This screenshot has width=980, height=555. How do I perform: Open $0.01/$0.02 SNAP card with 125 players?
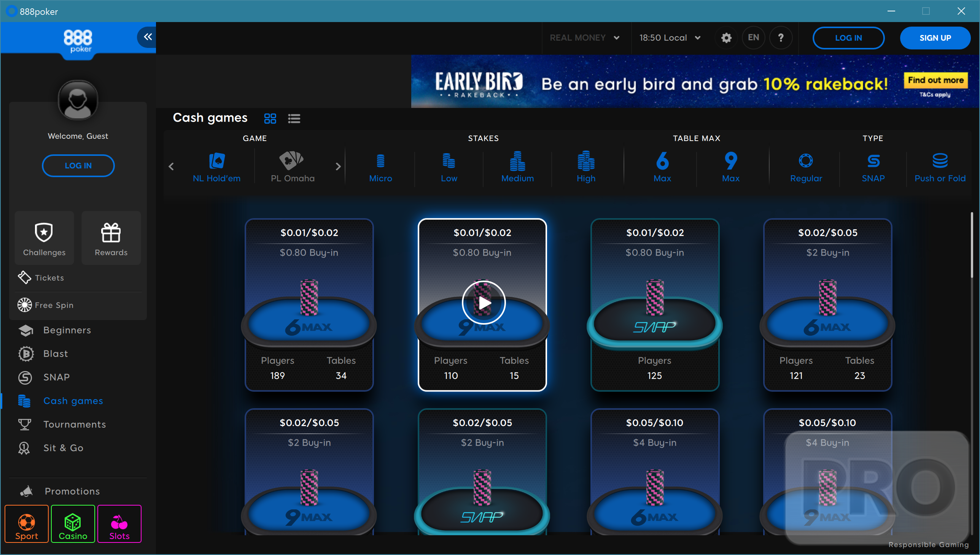(x=655, y=305)
